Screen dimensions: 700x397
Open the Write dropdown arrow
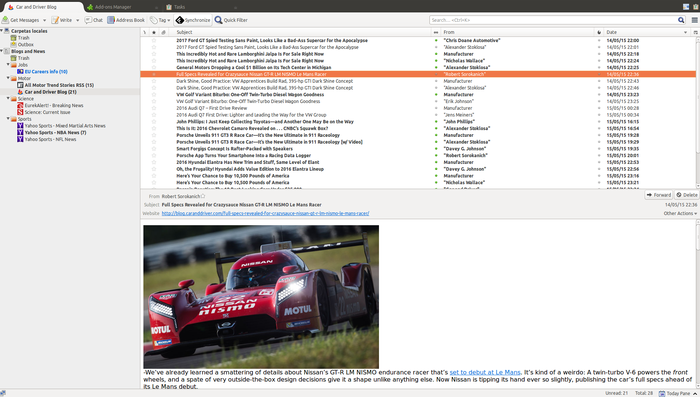click(77, 20)
